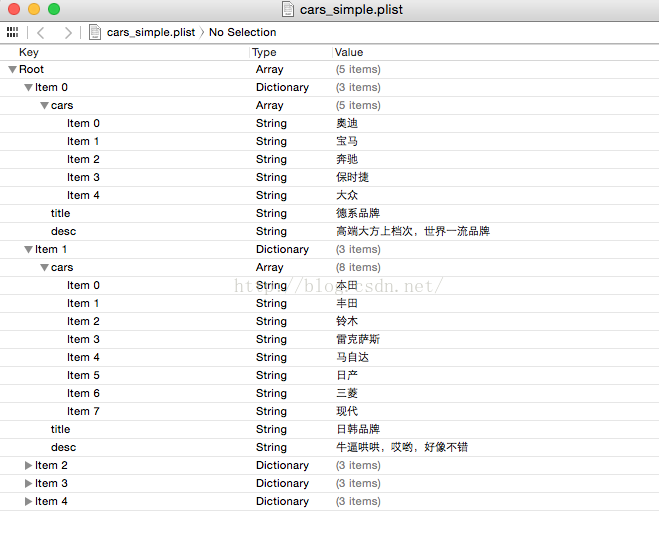This screenshot has width=659, height=550.
Task: Expand the Item 3 dictionary triangle
Action: point(29,484)
